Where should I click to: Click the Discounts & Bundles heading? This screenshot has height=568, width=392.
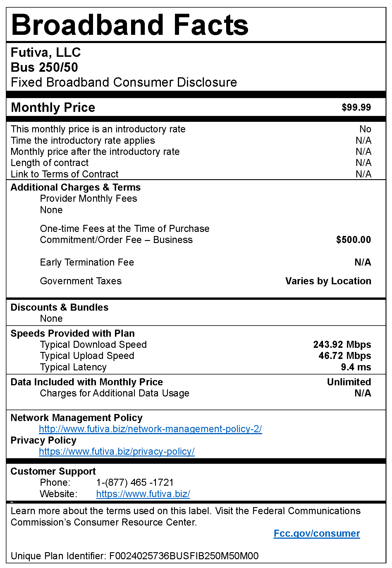[60, 307]
